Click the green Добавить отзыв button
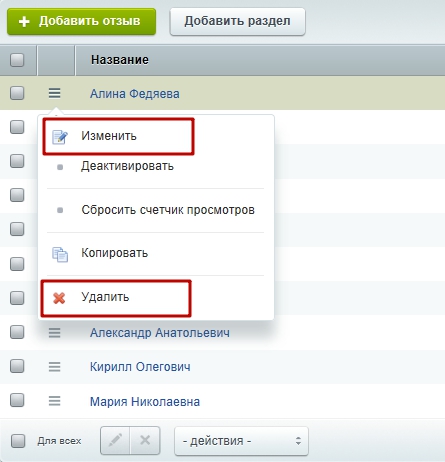 click(81, 21)
